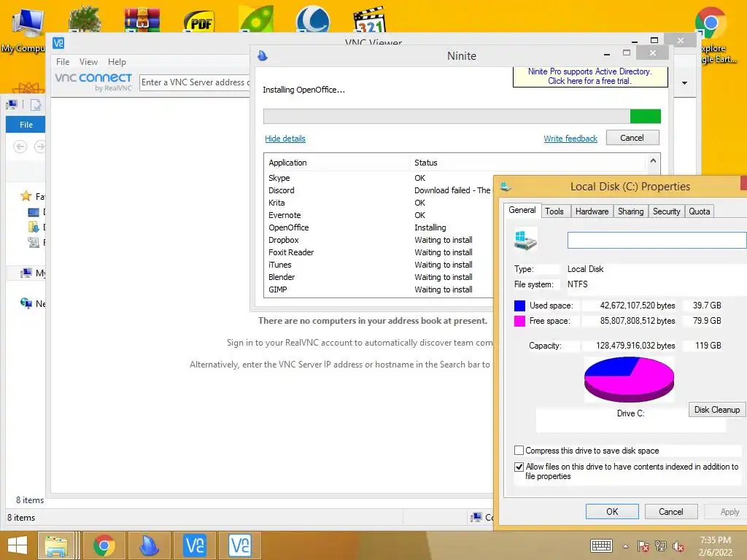Switch to the Quota tab in Properties
The height and width of the screenshot is (560, 747).
tap(700, 211)
